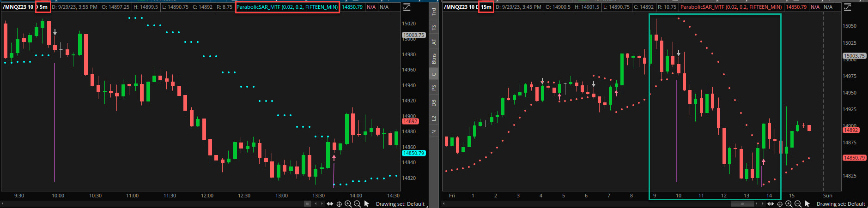Click scroll right arrow on right chart
This screenshot has width=868, height=208.
[x=763, y=204]
